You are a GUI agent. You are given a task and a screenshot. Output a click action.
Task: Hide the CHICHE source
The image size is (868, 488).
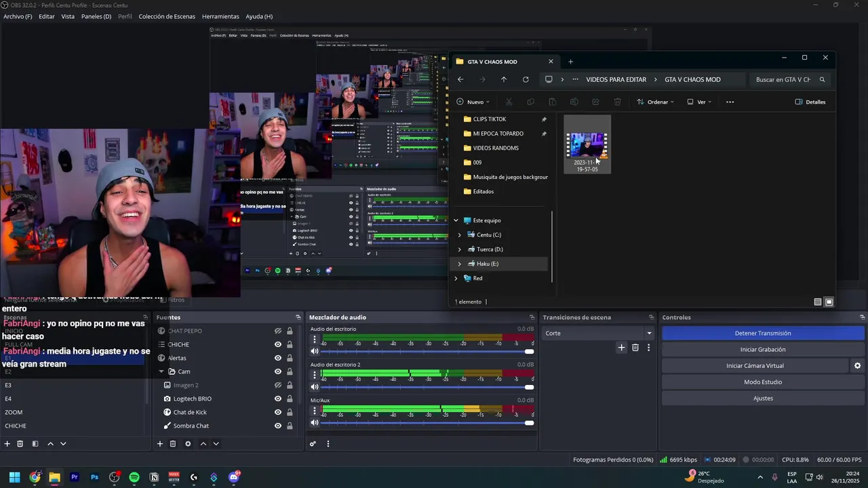click(x=278, y=344)
